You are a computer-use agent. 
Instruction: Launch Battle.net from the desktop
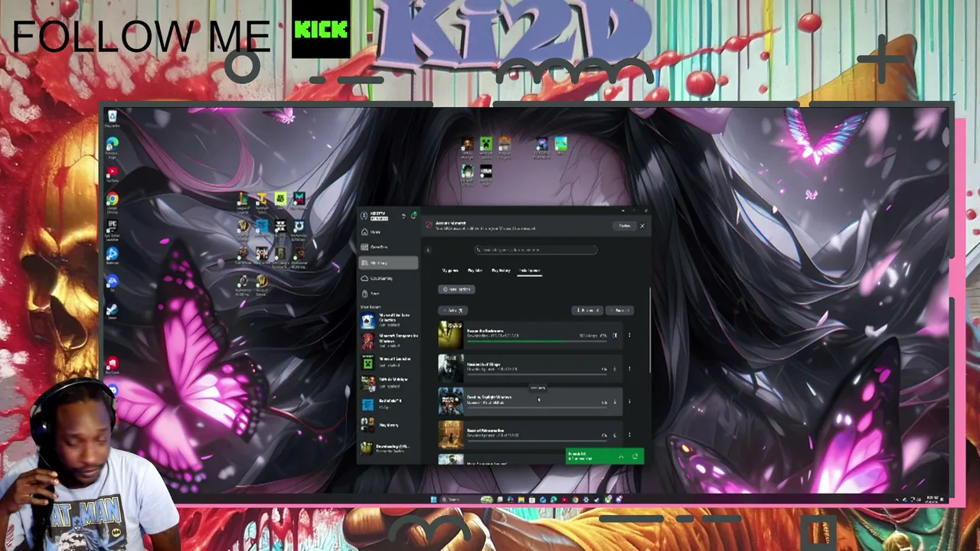pos(113,254)
